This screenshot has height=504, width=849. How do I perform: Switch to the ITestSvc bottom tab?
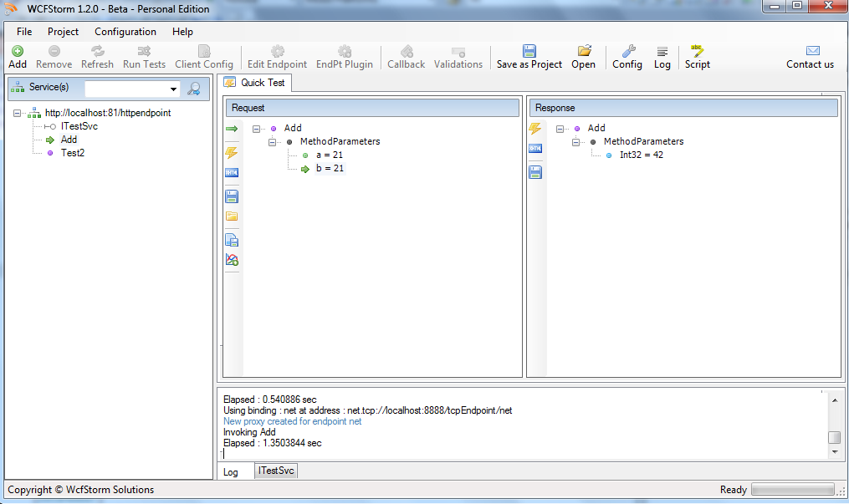276,471
